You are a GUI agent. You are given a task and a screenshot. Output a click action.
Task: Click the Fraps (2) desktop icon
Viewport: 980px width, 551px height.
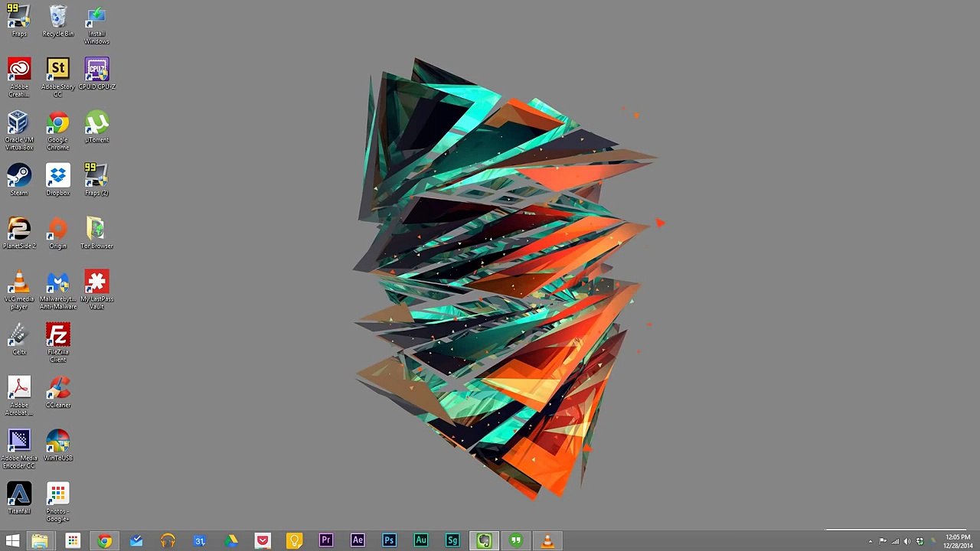pyautogui.click(x=96, y=180)
